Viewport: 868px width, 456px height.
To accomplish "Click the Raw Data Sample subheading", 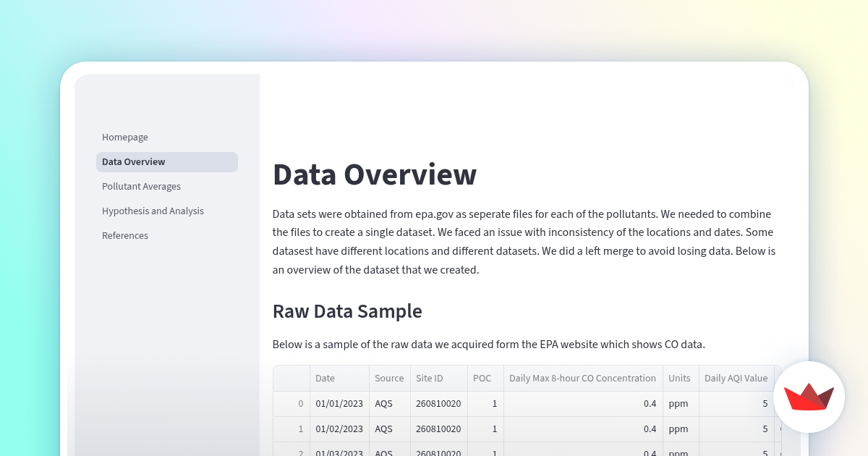I will pyautogui.click(x=347, y=311).
